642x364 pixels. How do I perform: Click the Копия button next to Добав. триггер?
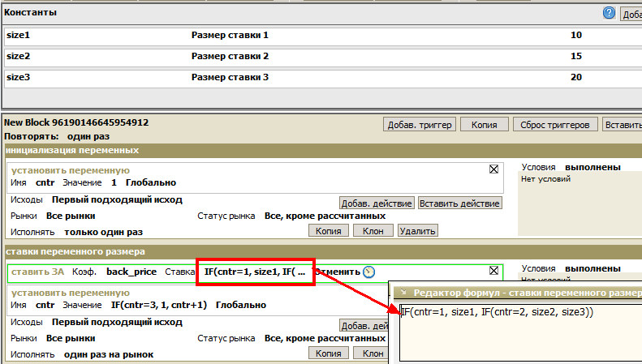click(485, 125)
